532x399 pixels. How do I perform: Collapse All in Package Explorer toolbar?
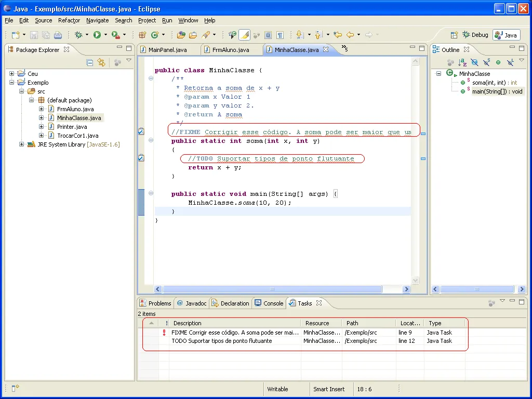(90, 62)
